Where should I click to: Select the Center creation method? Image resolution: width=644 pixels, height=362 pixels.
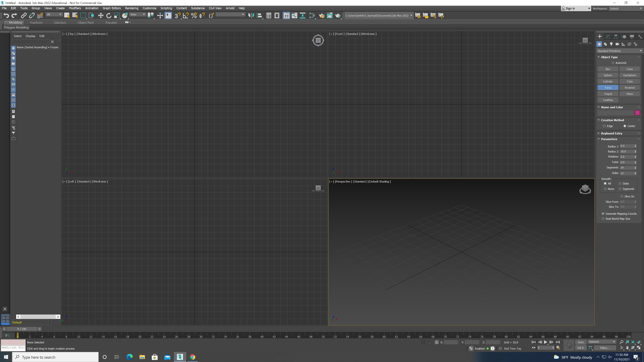point(625,126)
